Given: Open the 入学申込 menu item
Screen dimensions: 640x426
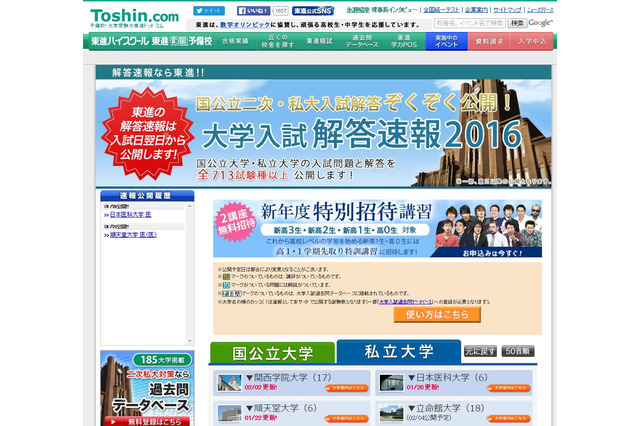Looking at the screenshot, I should (532, 41).
